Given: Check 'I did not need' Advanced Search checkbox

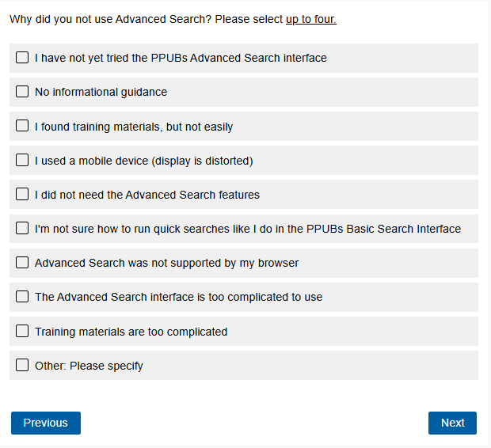Looking at the screenshot, I should (22, 195).
